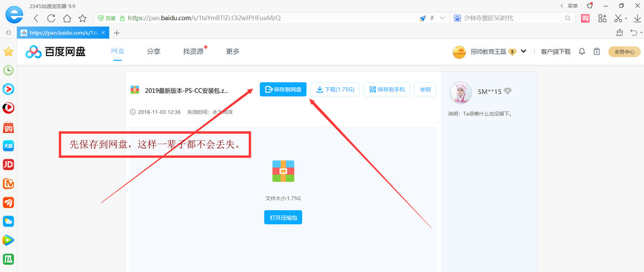Go to the browser home page icon
This screenshot has width=644, height=272.
click(66, 18)
